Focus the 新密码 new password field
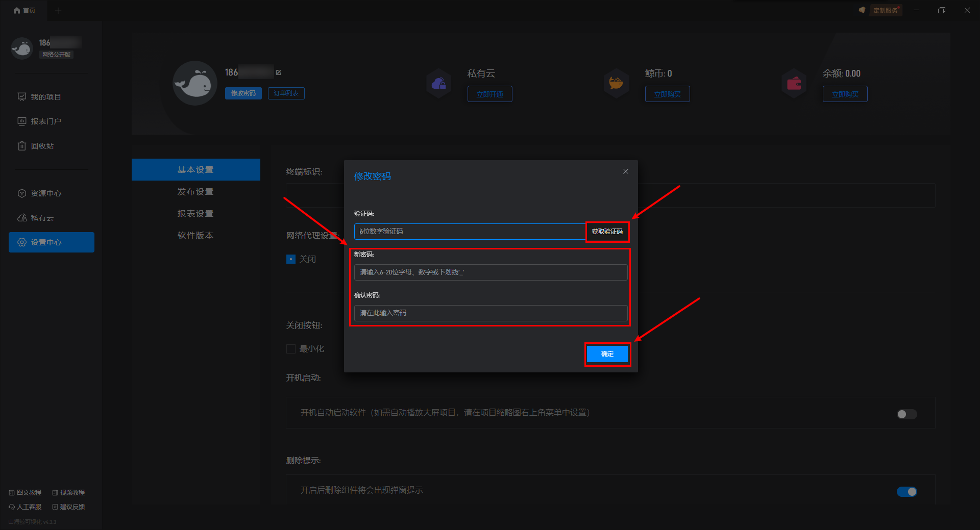The image size is (980, 530). coord(490,272)
